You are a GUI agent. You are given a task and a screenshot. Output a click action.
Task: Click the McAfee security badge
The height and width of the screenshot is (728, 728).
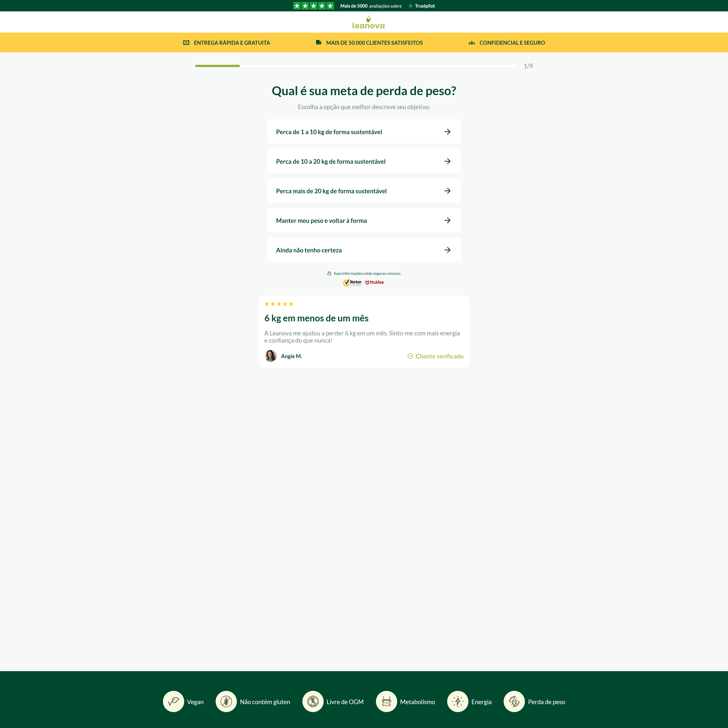pos(375,282)
